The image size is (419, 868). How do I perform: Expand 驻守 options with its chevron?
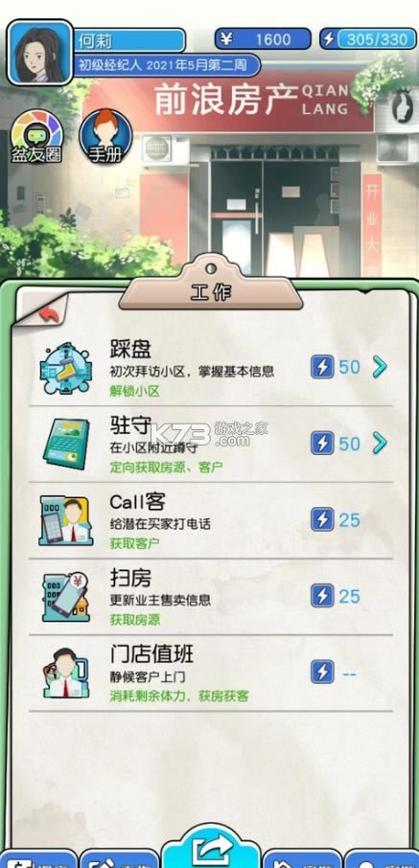(380, 444)
